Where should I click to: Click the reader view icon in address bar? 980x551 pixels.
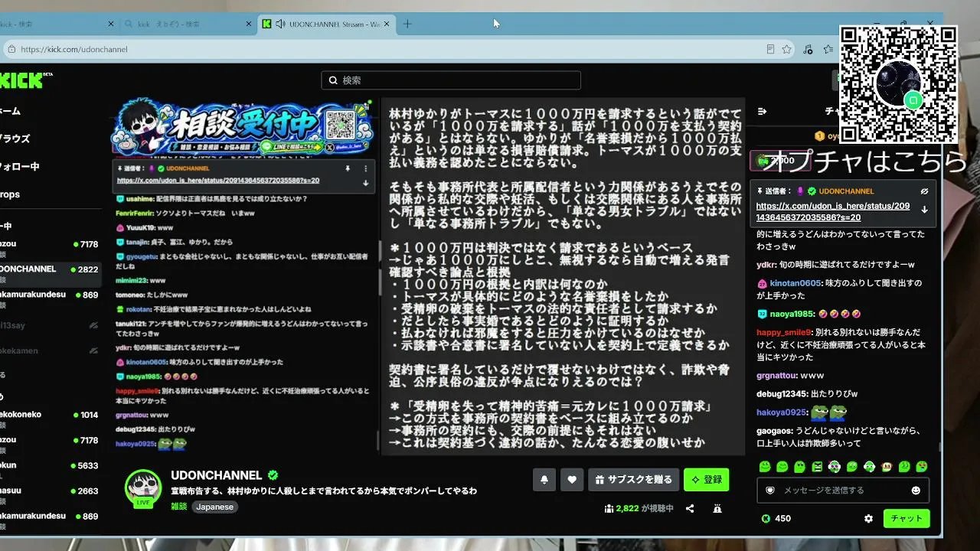(770, 49)
